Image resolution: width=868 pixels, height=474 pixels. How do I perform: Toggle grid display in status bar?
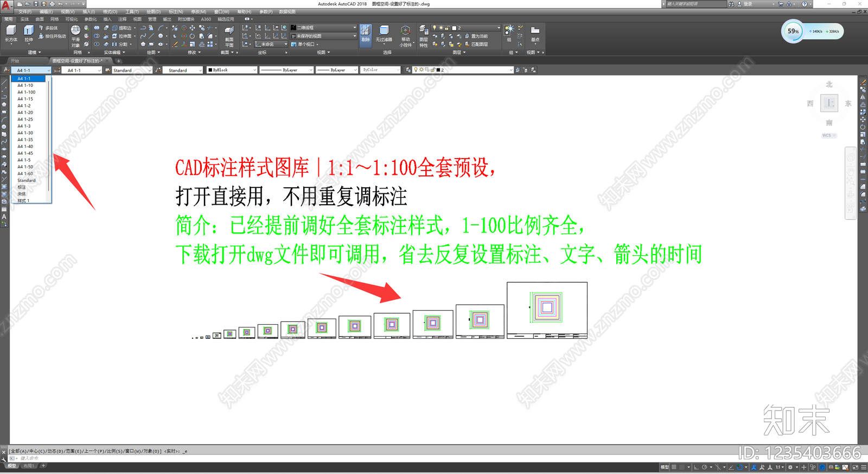coord(674,467)
